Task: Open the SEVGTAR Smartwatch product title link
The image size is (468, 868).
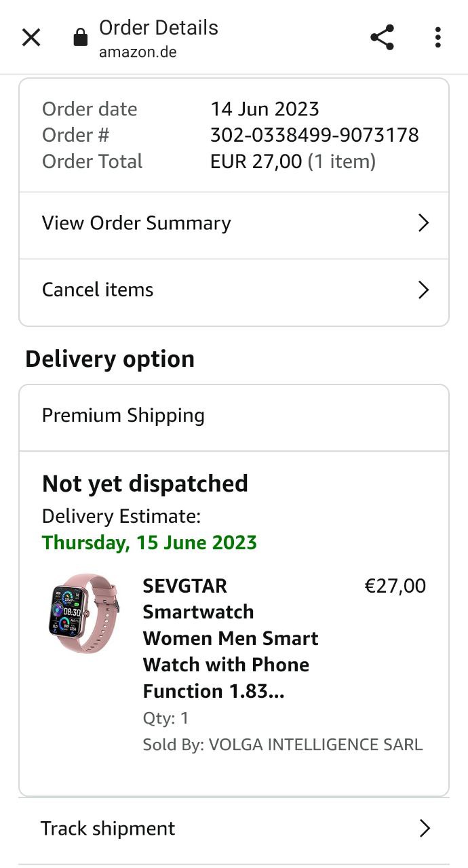Action: (x=231, y=638)
